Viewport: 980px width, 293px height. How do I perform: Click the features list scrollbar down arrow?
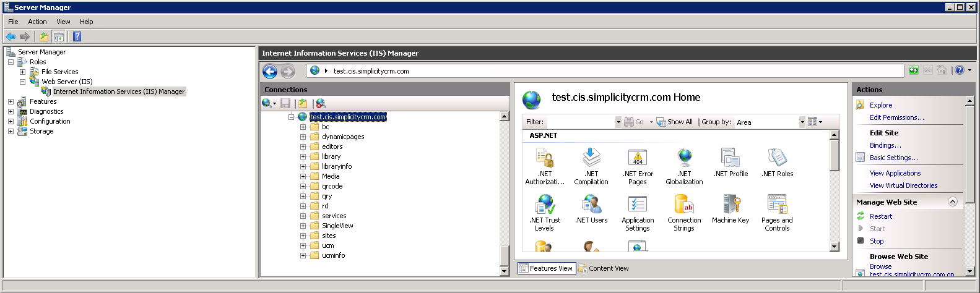pos(835,247)
